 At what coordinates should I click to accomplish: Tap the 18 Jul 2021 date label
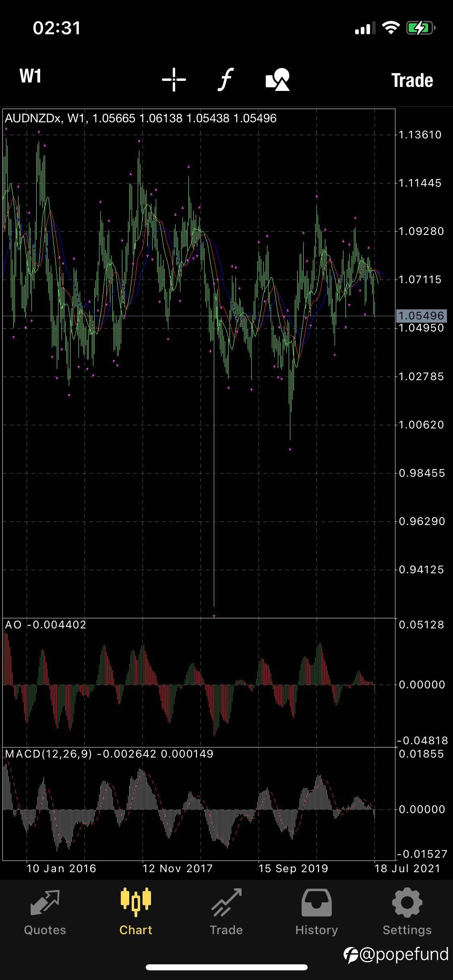click(407, 869)
